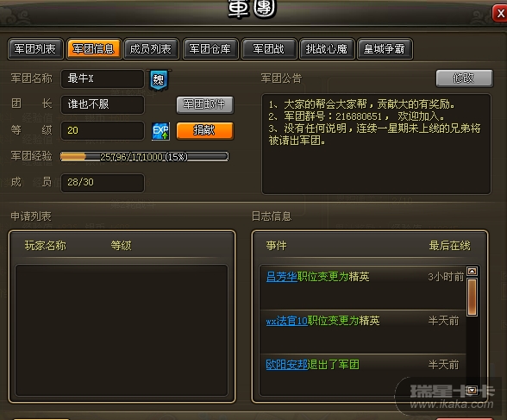Viewport: 507px width, 420px height.
Task: Open player link 吕芳华
Action: (x=281, y=277)
